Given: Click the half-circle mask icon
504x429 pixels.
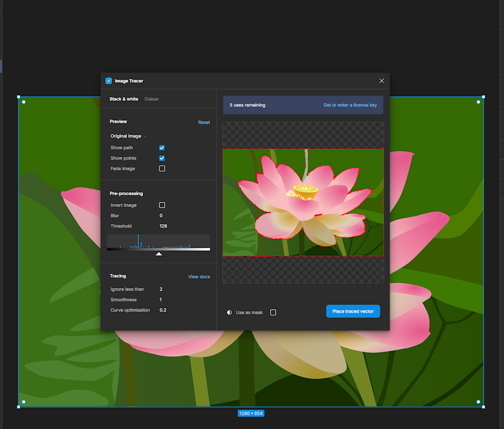Looking at the screenshot, I should (x=229, y=313).
